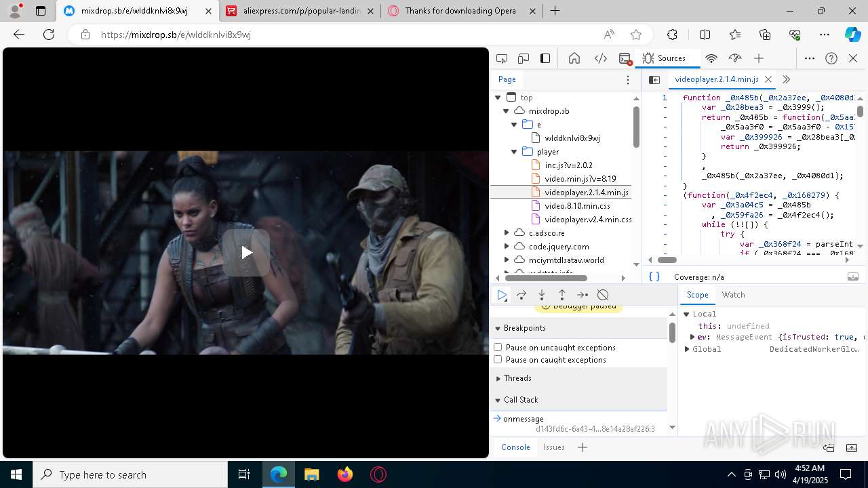
Task: Open Console tool icon with error badge
Action: click(x=625, y=58)
